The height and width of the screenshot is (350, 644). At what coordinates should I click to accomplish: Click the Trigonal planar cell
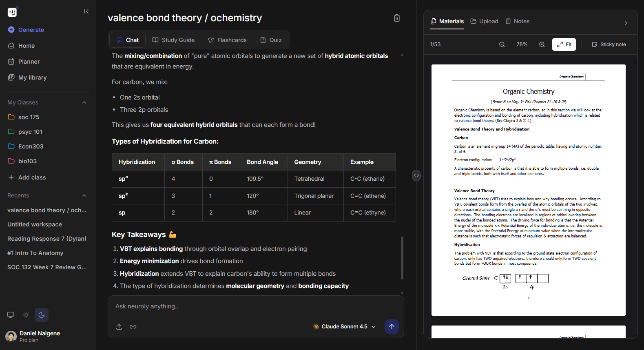coord(316,196)
